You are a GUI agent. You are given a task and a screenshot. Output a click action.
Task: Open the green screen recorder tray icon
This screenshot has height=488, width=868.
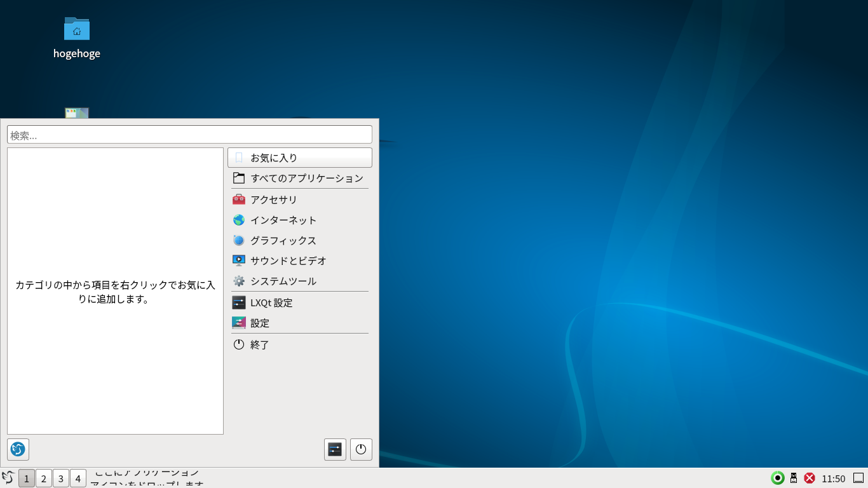[x=776, y=478]
